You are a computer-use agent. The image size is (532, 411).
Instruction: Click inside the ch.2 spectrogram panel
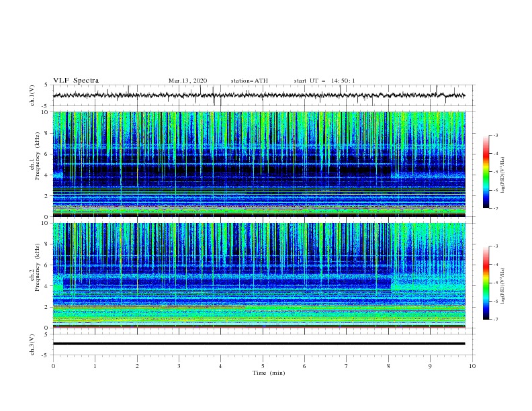[259, 275]
